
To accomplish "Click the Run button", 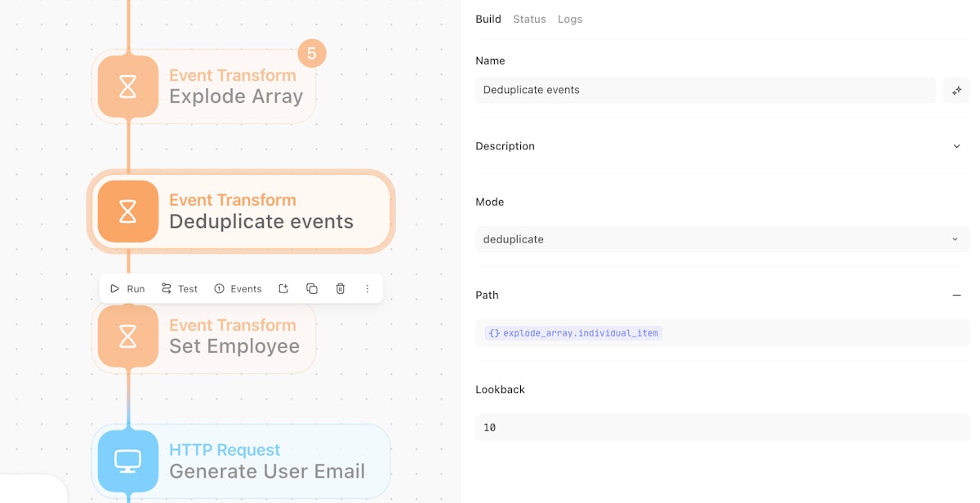I will coord(127,288).
